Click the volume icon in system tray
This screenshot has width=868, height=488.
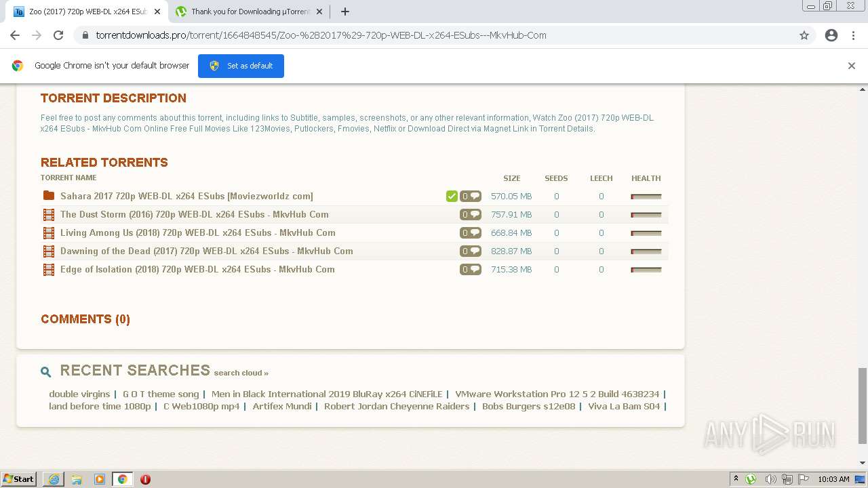point(770,479)
